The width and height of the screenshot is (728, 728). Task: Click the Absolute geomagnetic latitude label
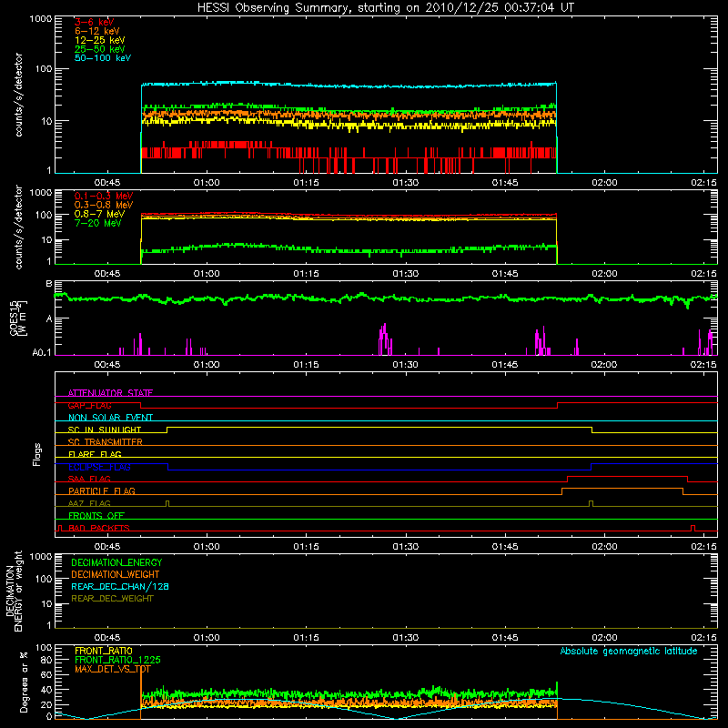(629, 651)
